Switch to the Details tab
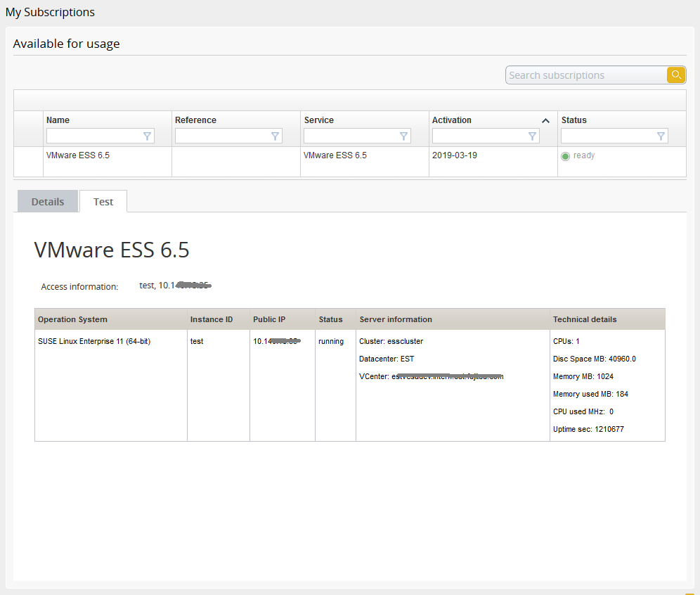This screenshot has width=700, height=595. pyautogui.click(x=47, y=201)
